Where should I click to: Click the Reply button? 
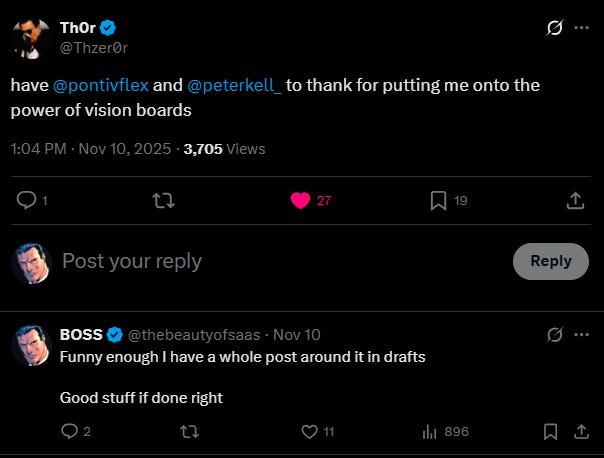550,261
